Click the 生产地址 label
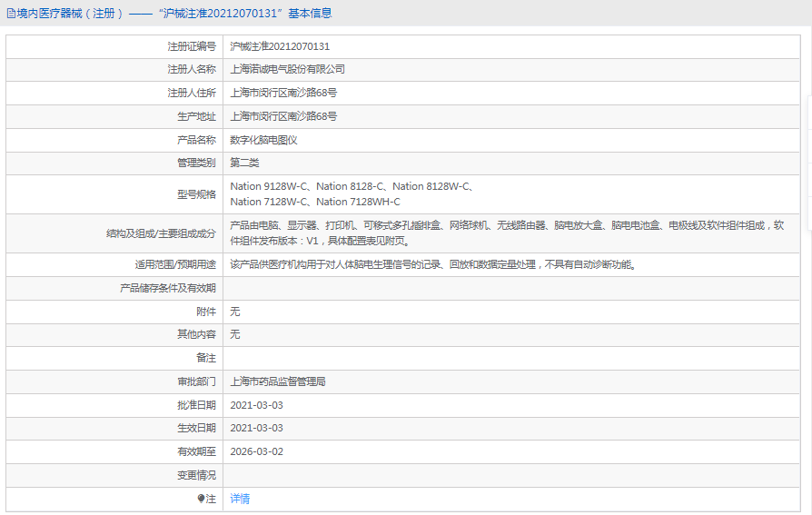This screenshot has width=812, height=515. (x=196, y=116)
